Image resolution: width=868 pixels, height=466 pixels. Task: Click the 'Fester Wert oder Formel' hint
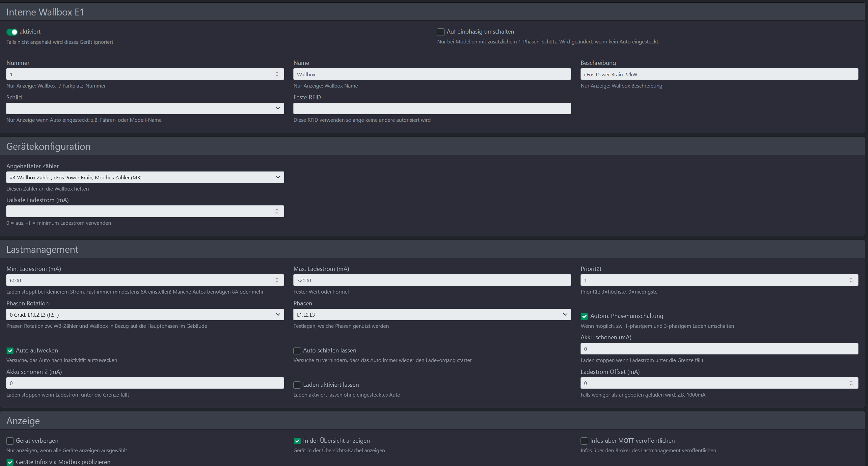[321, 292]
